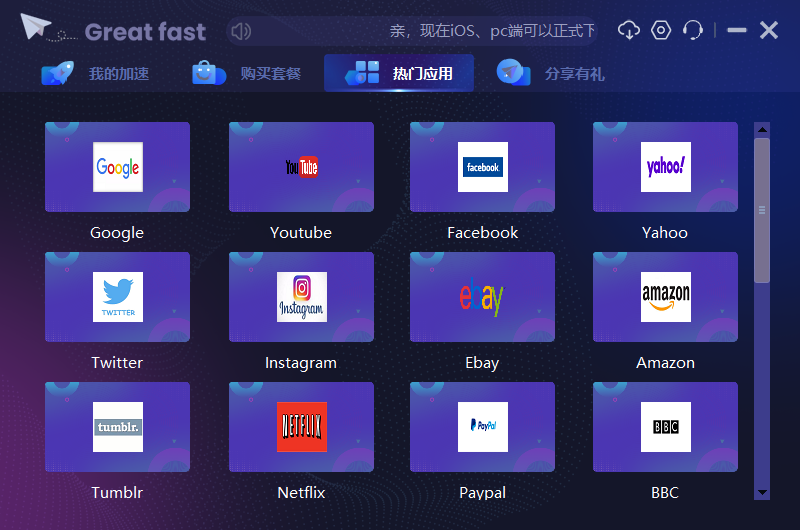Open the Google app tile

point(117,167)
